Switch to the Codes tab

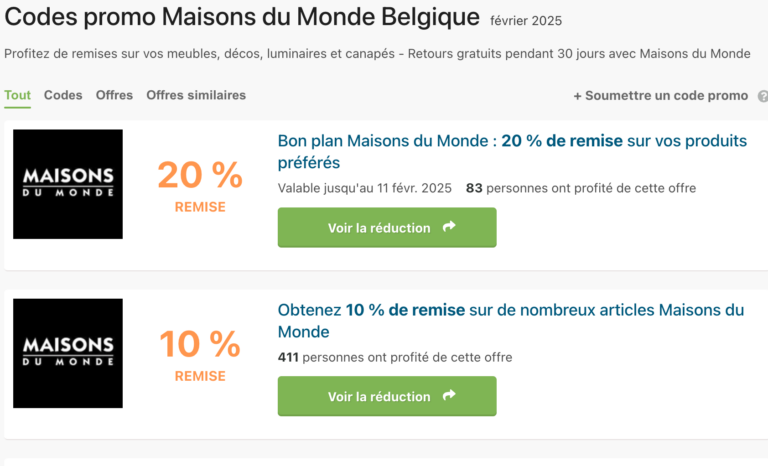click(63, 95)
